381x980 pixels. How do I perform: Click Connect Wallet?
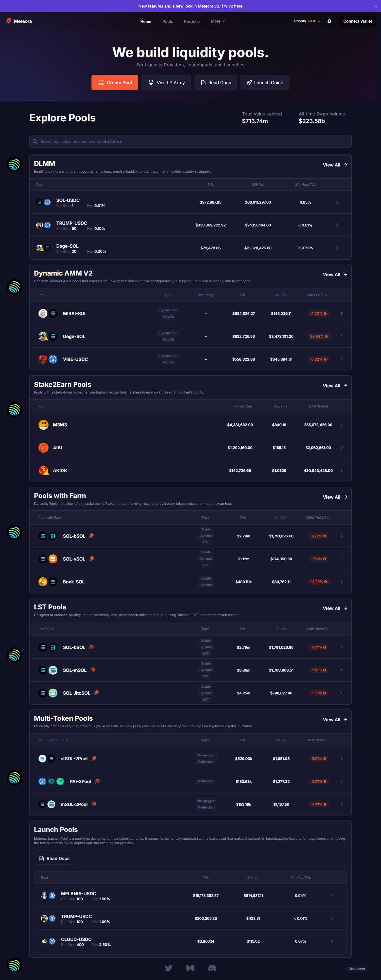coord(357,21)
